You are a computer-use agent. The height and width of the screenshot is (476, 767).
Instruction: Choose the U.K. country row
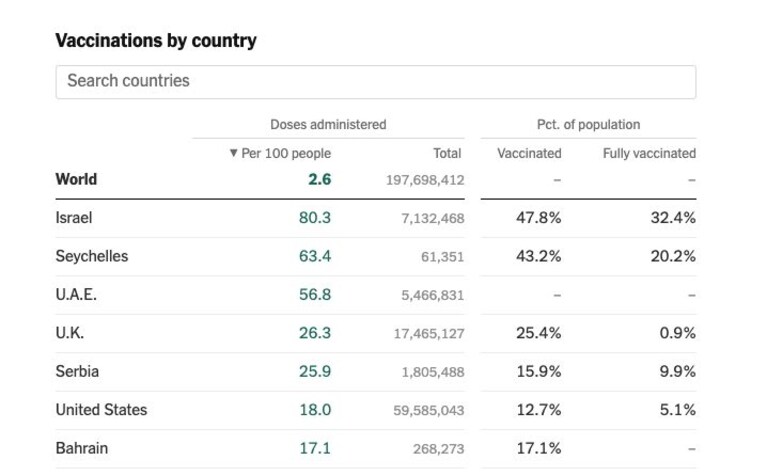point(376,333)
